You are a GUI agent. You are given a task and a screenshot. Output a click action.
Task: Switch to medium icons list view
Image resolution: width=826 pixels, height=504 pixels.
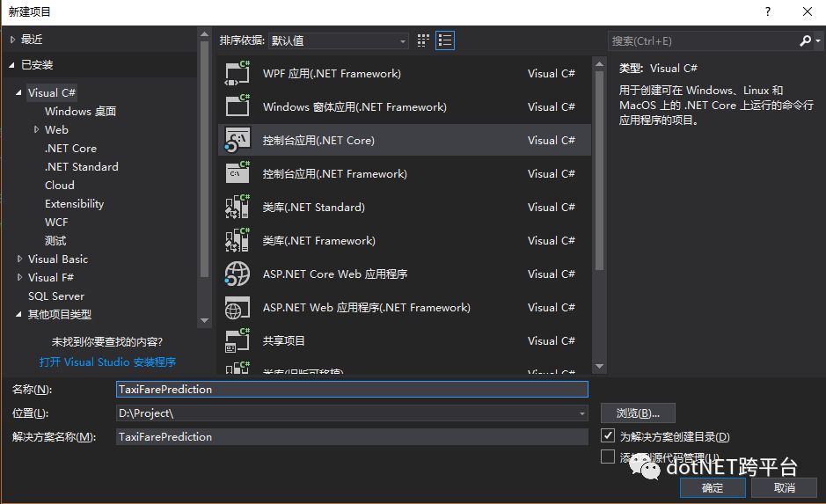(x=445, y=40)
